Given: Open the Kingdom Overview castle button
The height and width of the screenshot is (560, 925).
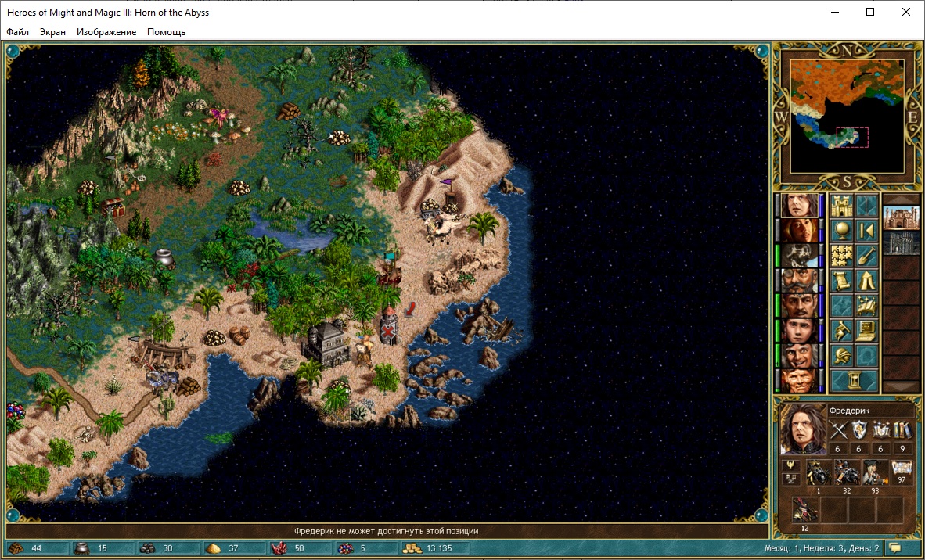Looking at the screenshot, I should coord(840,206).
